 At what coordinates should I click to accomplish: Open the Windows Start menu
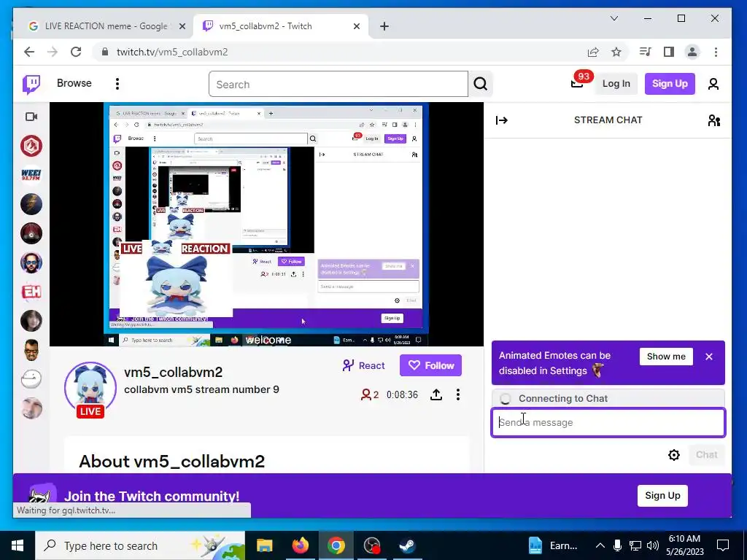18,545
